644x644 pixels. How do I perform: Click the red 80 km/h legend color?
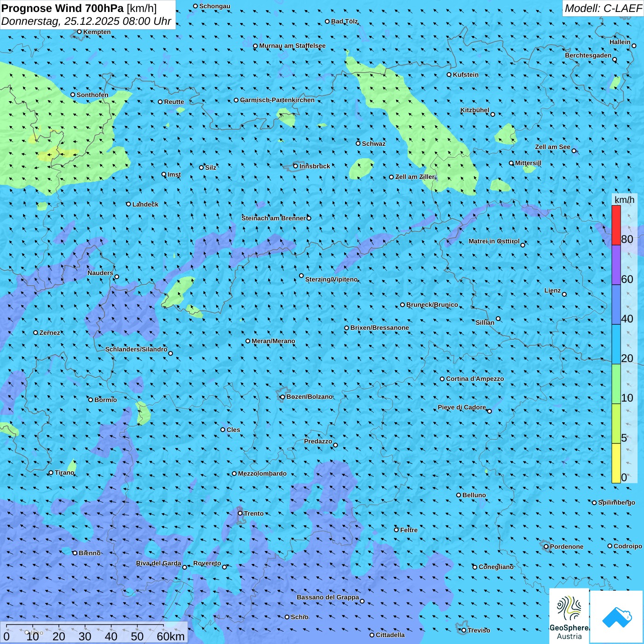616,225
